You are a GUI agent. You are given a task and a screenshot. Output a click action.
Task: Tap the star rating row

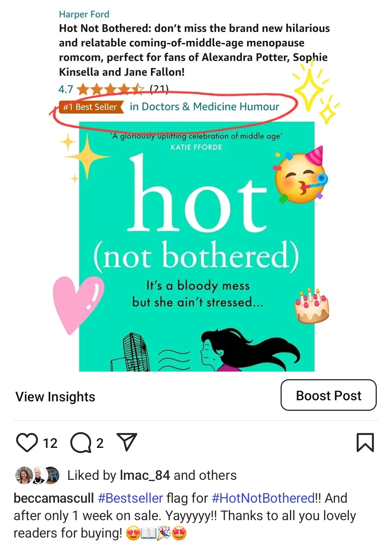113,89
